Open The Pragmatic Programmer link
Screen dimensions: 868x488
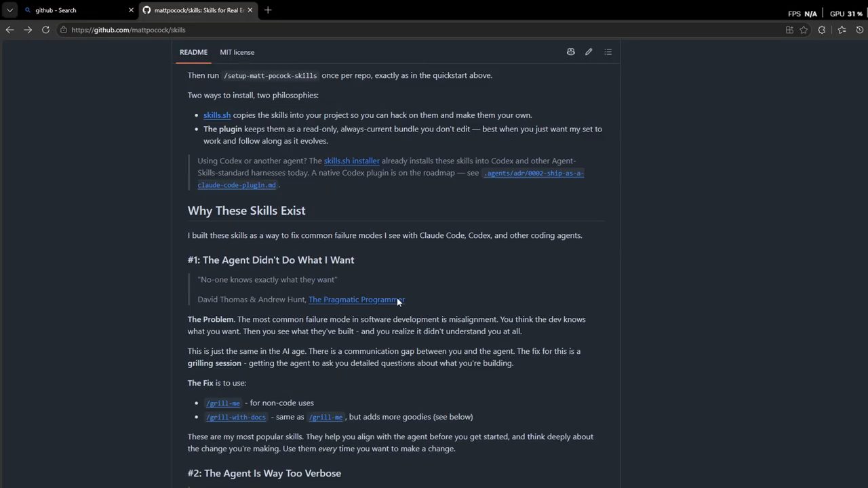point(356,300)
